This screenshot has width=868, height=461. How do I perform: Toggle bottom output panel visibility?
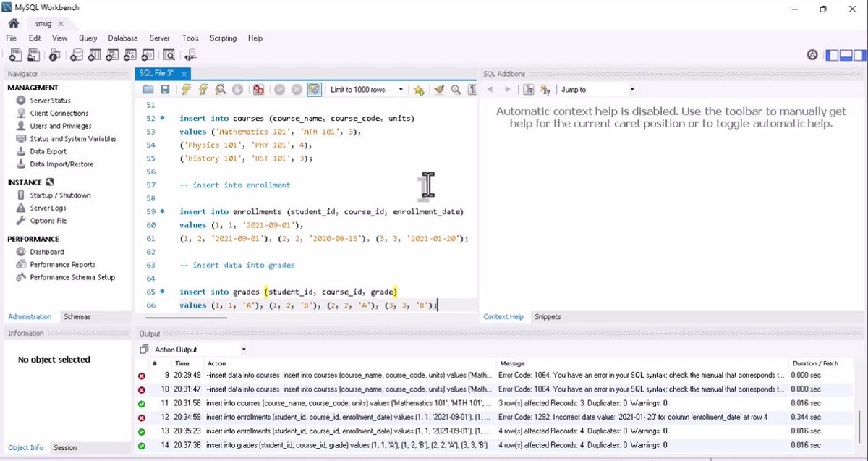point(845,54)
